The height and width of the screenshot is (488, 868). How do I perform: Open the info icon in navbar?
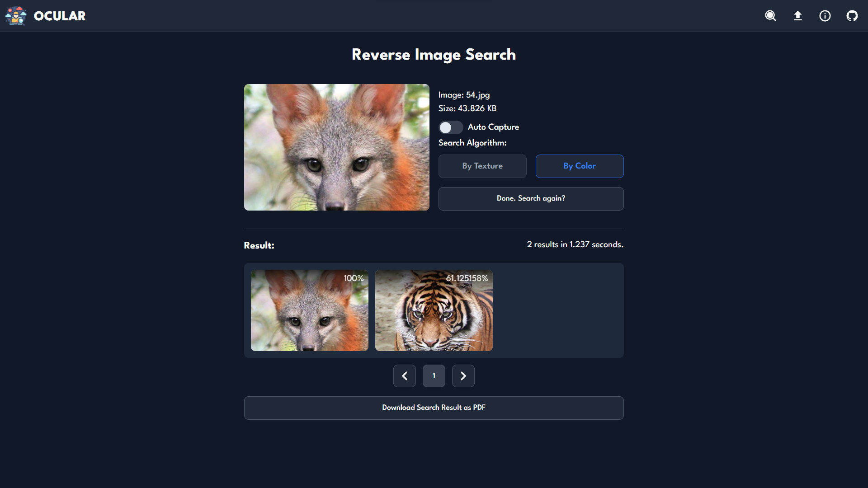(x=825, y=16)
